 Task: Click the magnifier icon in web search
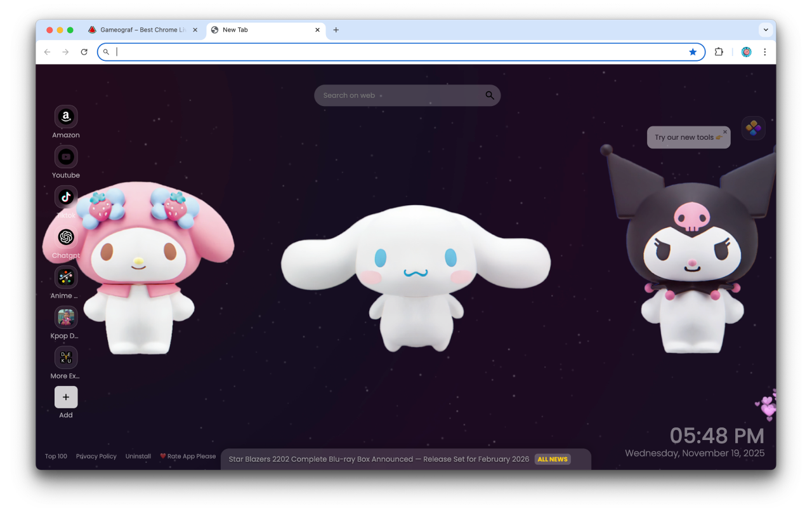coord(490,95)
